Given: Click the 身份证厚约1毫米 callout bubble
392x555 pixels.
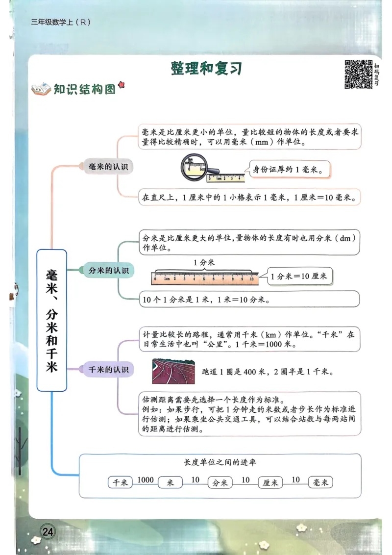Looking at the screenshot, I should pos(290,169).
